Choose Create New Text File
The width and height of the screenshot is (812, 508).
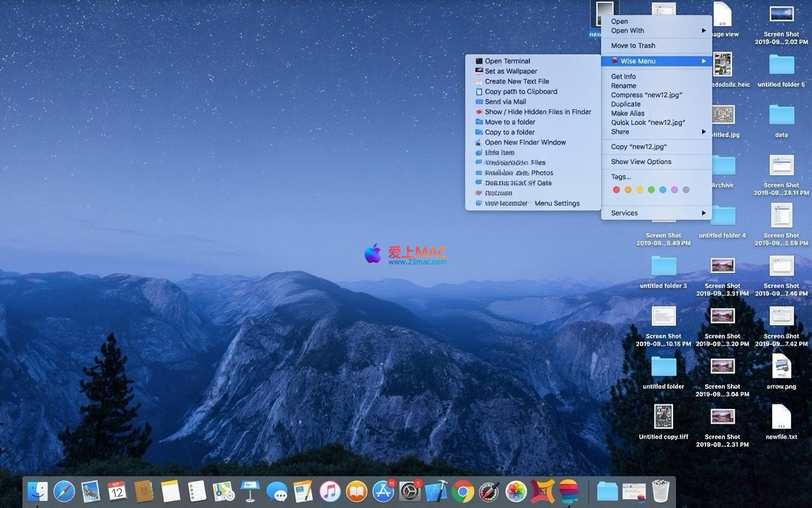pyautogui.click(x=516, y=81)
